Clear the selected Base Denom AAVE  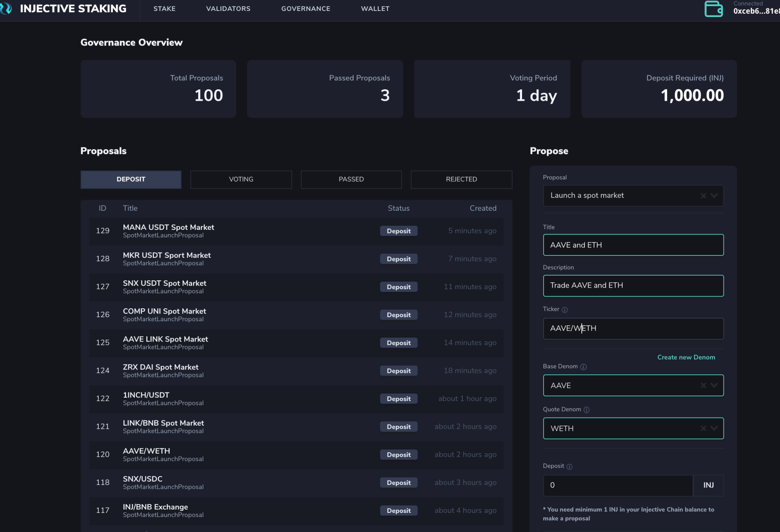[704, 385]
